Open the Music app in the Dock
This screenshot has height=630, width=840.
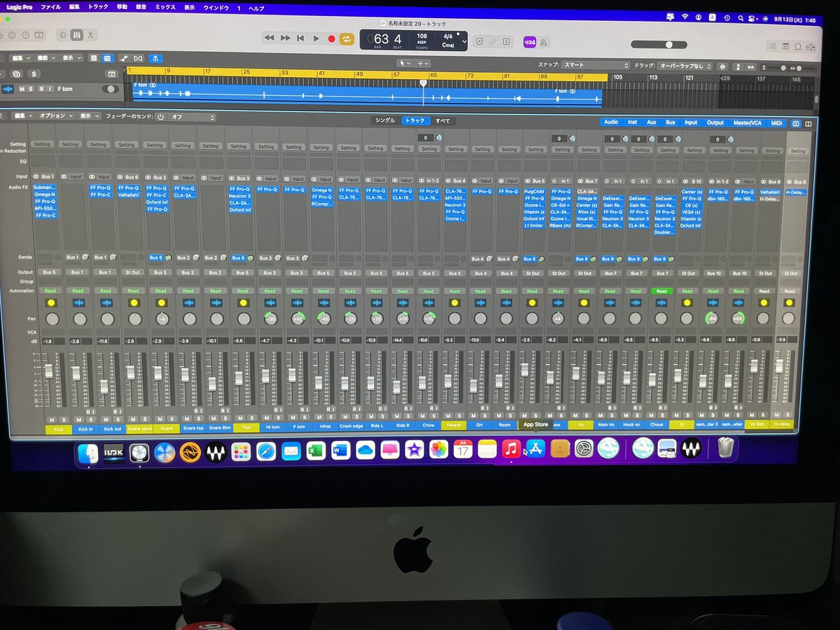(511, 449)
